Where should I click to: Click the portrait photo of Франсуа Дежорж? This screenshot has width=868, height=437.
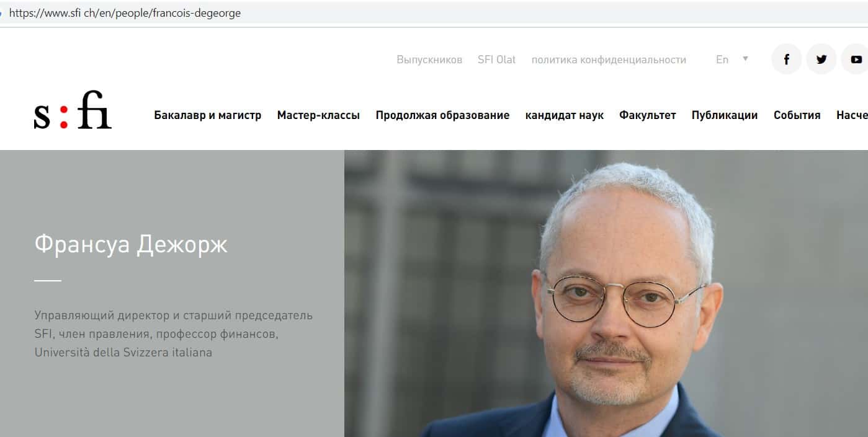[606, 294]
